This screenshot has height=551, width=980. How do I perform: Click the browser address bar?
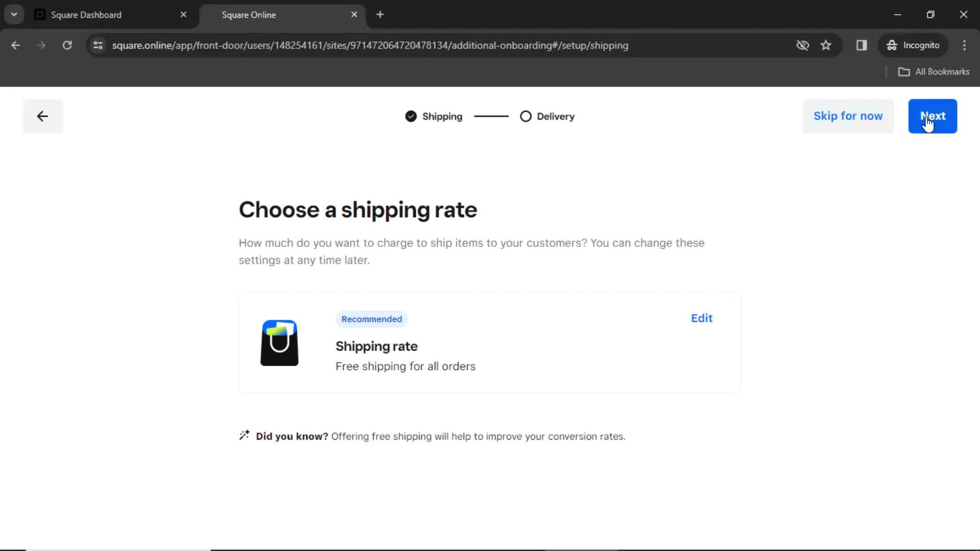[370, 45]
